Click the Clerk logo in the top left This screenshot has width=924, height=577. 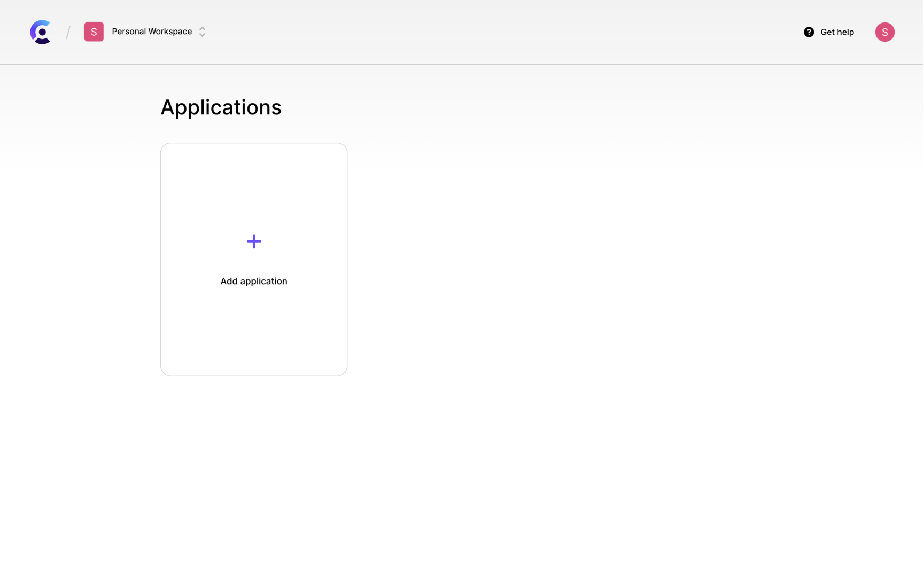(41, 32)
